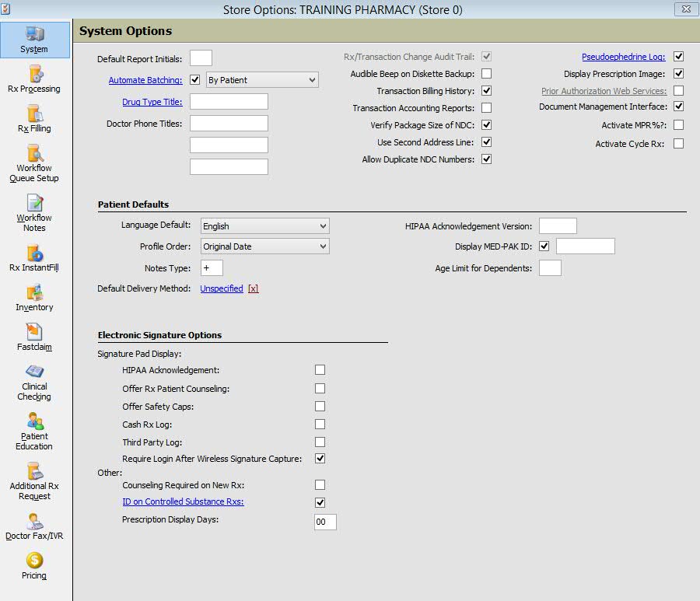Image resolution: width=700 pixels, height=601 pixels.
Task: Toggle Automate Batching checkbox
Action: [194, 80]
